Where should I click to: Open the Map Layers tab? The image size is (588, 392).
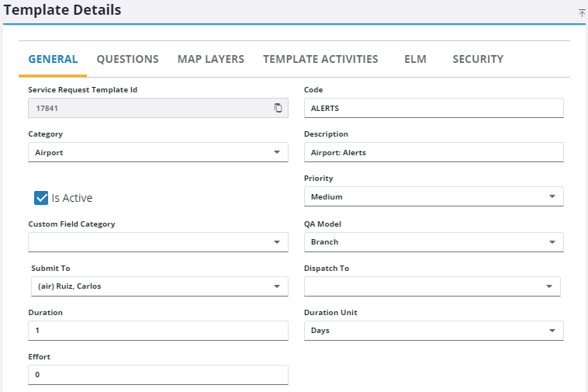tap(210, 60)
